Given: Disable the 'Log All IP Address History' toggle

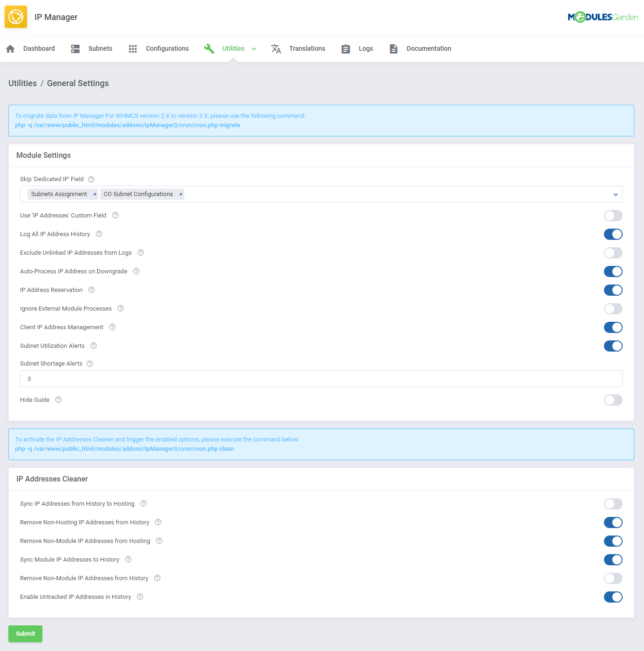Looking at the screenshot, I should pos(613,234).
